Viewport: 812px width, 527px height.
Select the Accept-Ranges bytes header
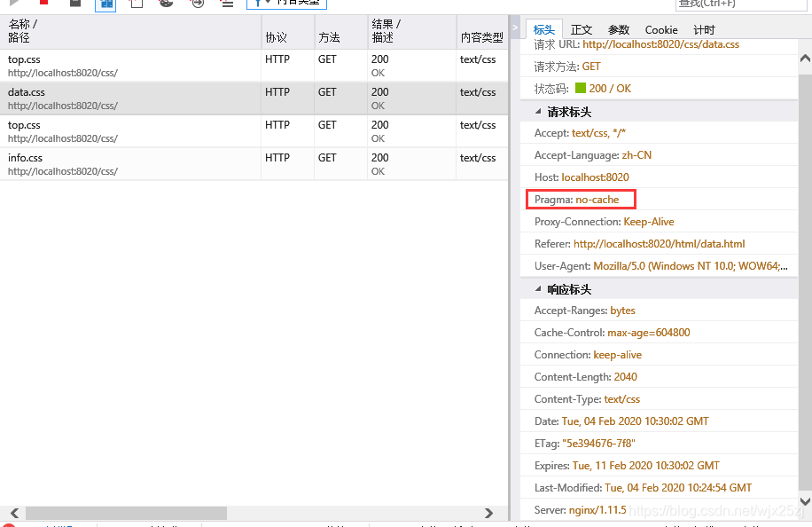point(659,310)
